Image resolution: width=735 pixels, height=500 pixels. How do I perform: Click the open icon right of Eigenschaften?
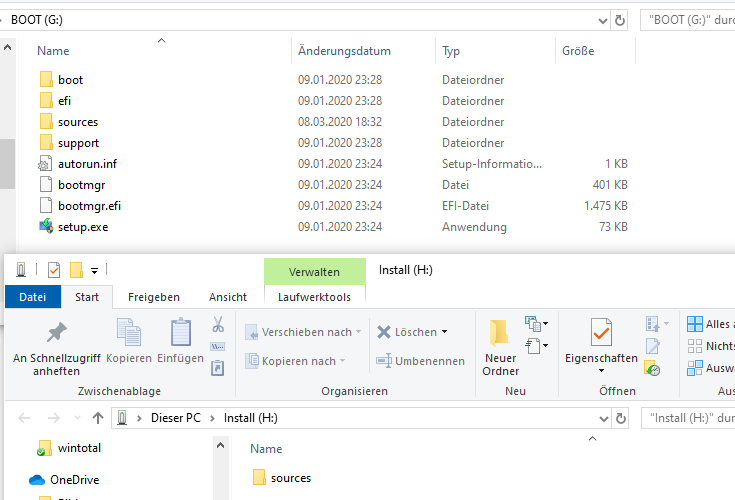[656, 323]
